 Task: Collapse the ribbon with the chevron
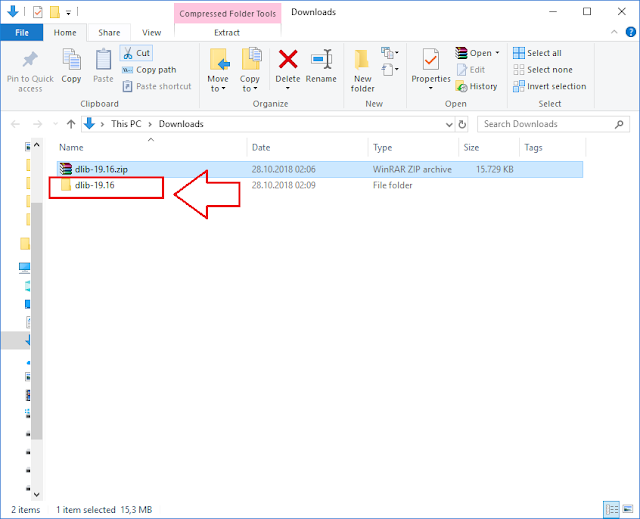(x=614, y=32)
